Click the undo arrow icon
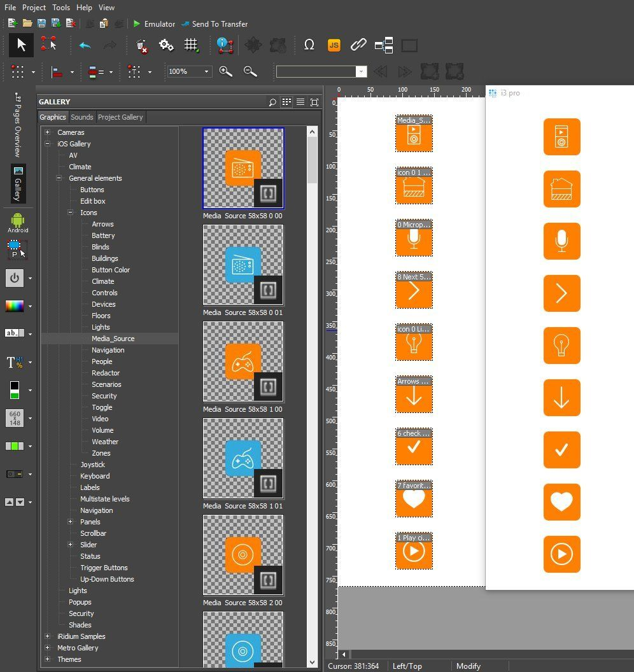This screenshot has width=634, height=672. coord(85,45)
